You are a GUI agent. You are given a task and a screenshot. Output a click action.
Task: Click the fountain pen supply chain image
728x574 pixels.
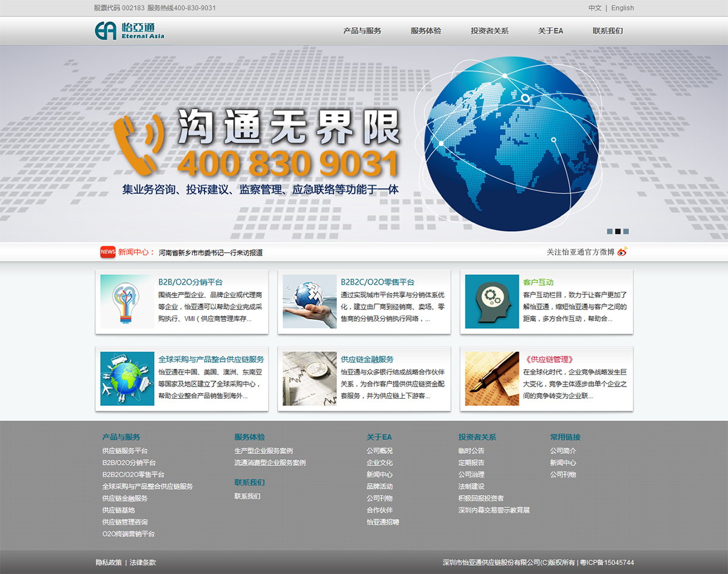tap(491, 379)
